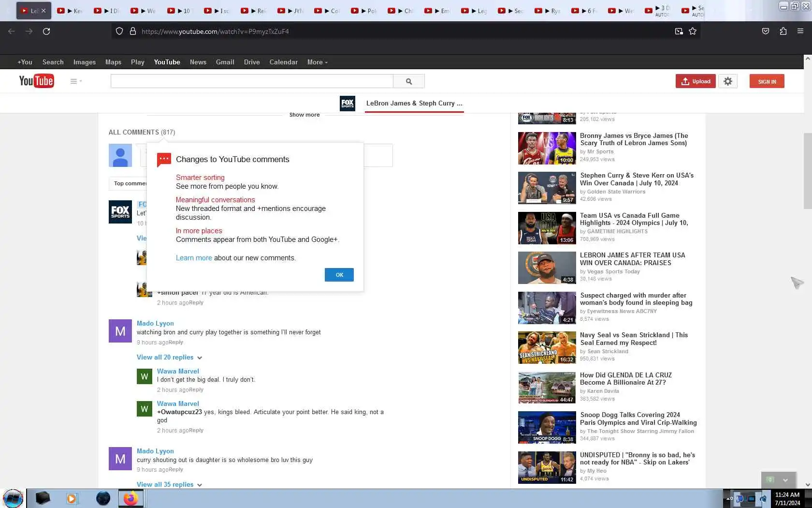Click the purple M avatar beside 'watching bron and curry'

tap(120, 331)
